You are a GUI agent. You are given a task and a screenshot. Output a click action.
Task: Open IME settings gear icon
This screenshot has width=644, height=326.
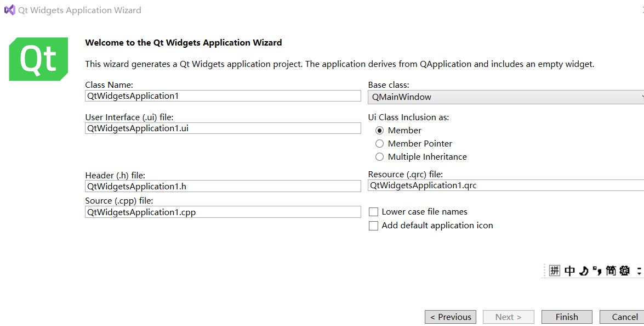(625, 271)
